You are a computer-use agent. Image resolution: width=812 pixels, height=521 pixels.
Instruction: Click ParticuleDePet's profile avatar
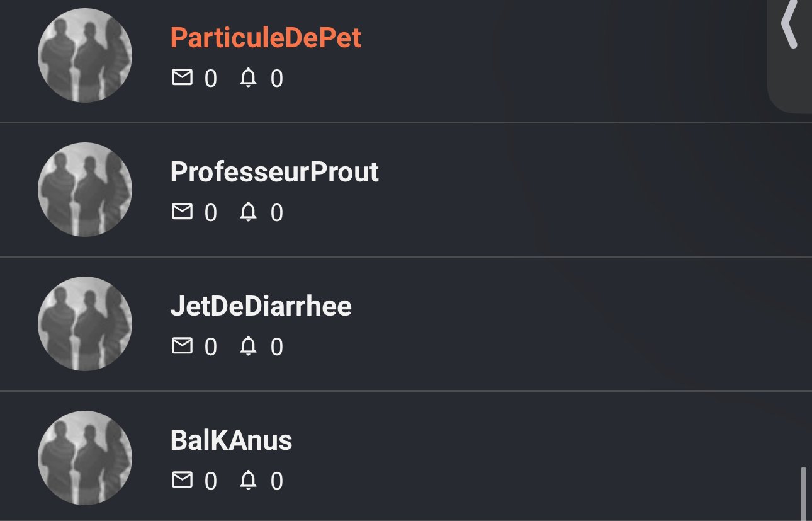[85, 55]
